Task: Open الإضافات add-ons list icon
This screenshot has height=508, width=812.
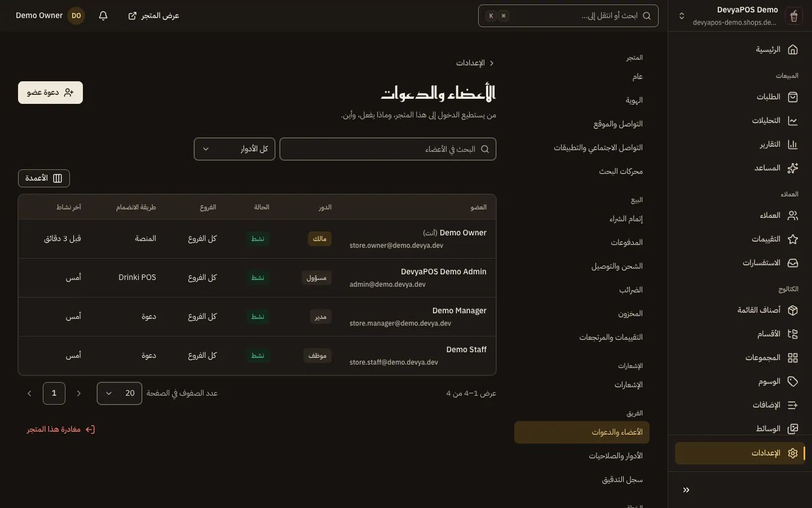Action: pos(792,405)
